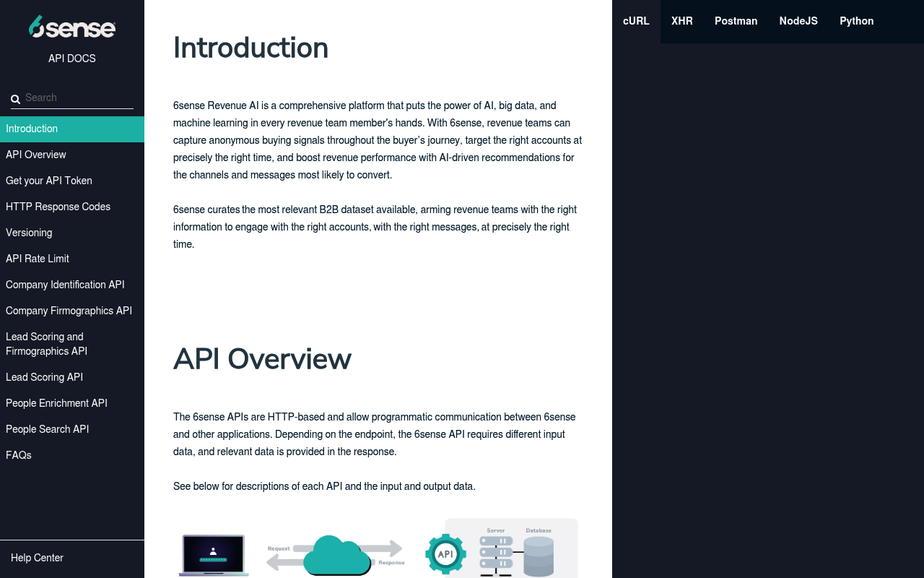The width and height of the screenshot is (924, 578).
Task: Click the teal cloud in diagram
Action: pos(337,556)
